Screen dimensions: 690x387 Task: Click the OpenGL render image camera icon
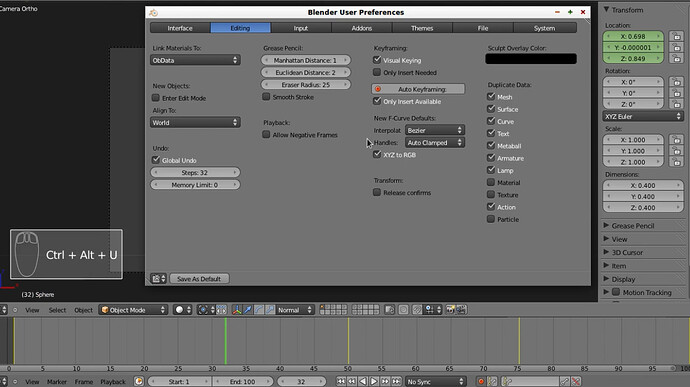coord(450,310)
